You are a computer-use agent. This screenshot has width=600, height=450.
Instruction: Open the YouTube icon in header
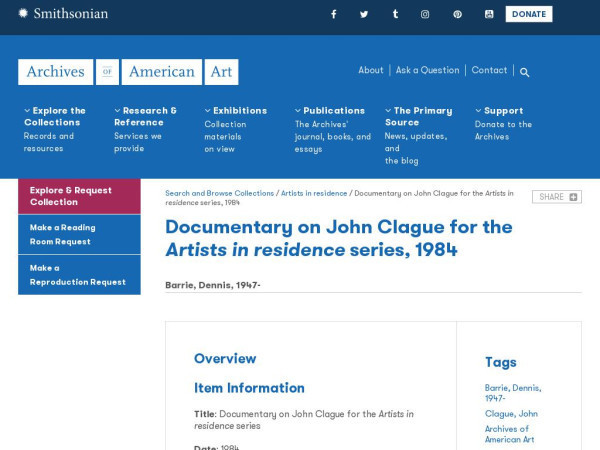[x=489, y=15]
